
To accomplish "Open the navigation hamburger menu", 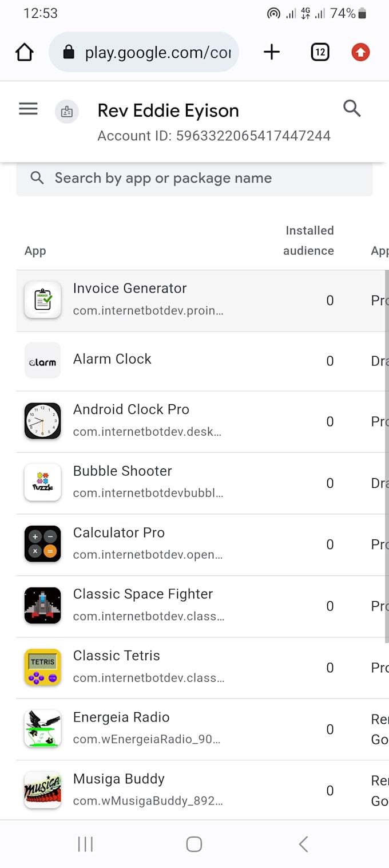I will coord(27,109).
